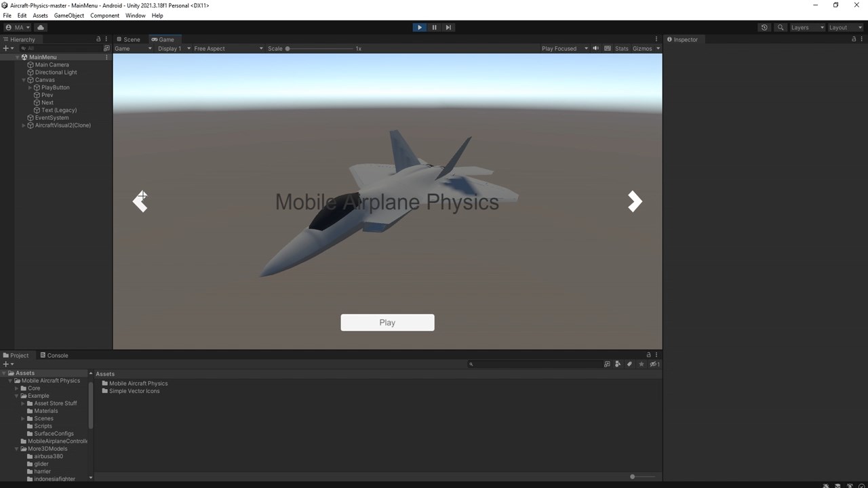Click the in-game Play button
This screenshot has height=488, width=868.
387,323
